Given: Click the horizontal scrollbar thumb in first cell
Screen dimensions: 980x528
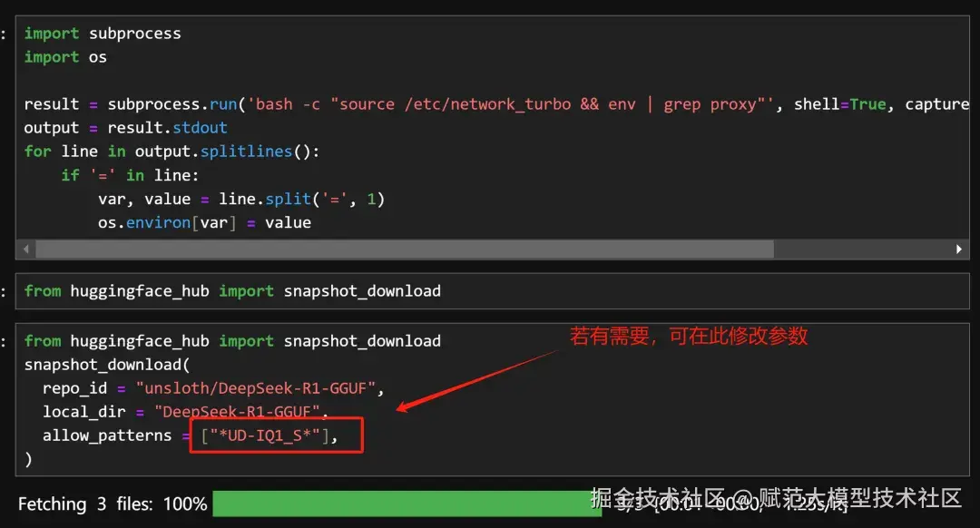Looking at the screenshot, I should coord(405,249).
